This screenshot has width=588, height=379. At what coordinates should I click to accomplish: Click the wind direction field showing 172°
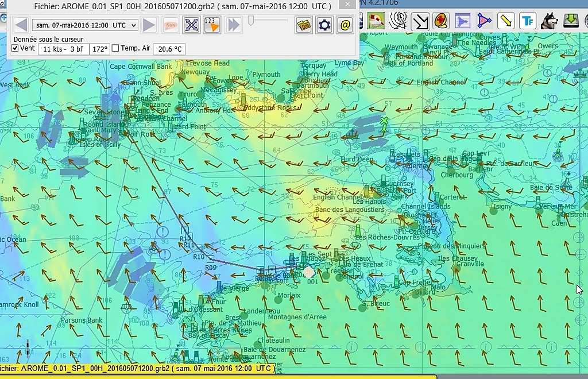[100, 49]
